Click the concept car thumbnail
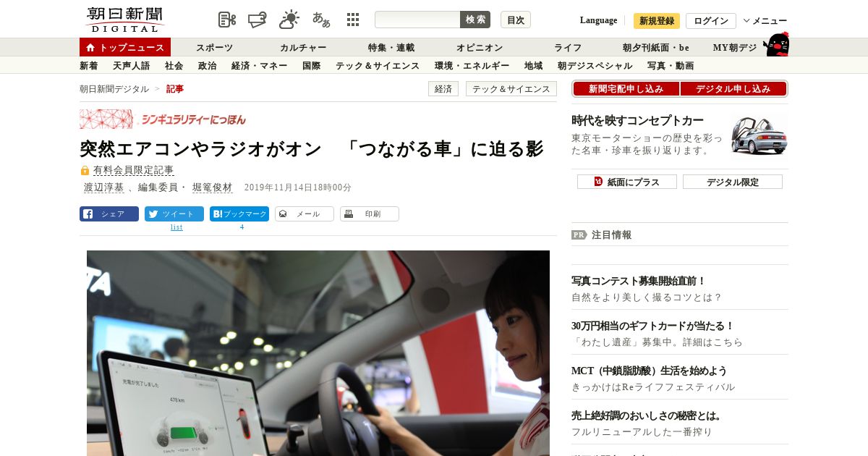The width and height of the screenshot is (868, 456). tap(759, 135)
